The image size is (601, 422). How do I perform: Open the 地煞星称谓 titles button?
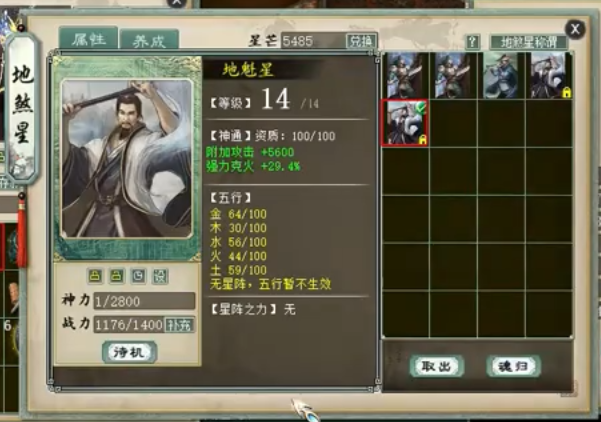click(x=528, y=42)
